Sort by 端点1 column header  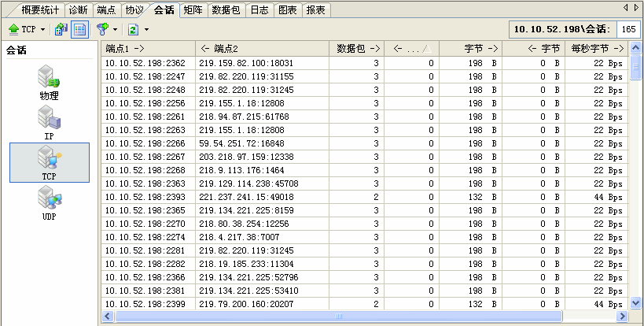[149, 49]
